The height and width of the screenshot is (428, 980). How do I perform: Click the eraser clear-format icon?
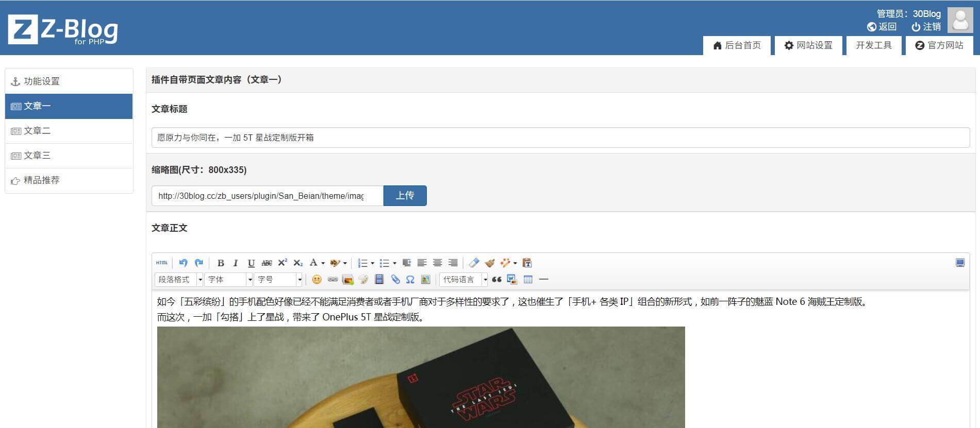click(x=474, y=263)
